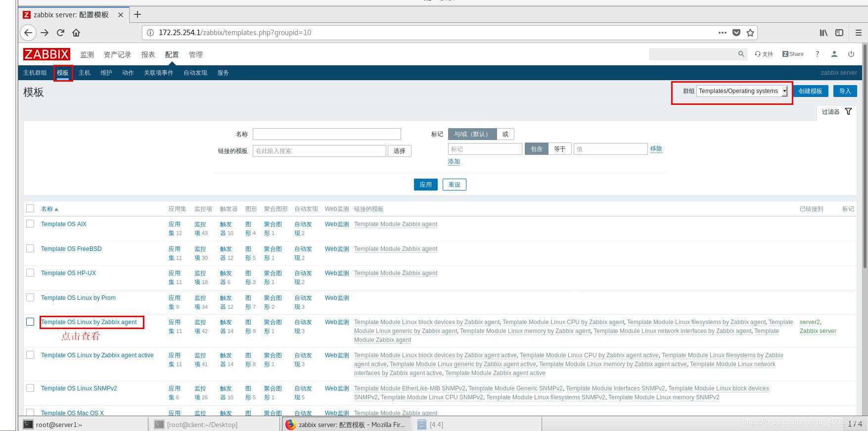
Task: Check Template OS Linux by Prom checkbox
Action: (x=30, y=297)
